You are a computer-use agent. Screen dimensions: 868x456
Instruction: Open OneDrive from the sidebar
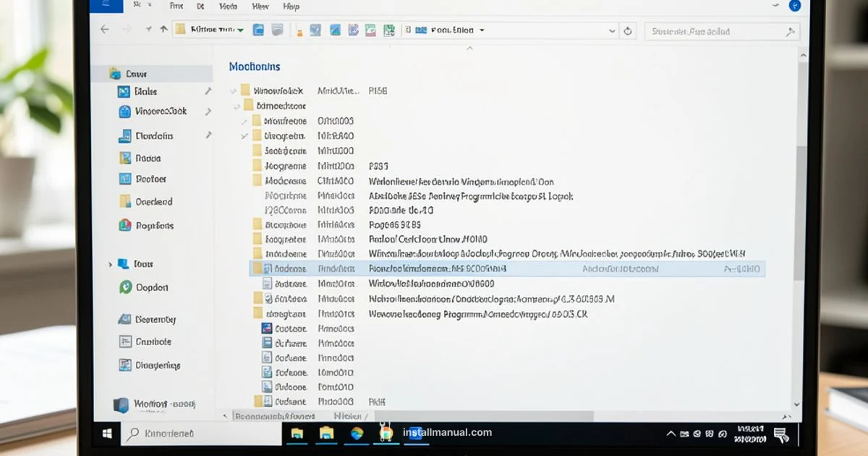[147, 201]
